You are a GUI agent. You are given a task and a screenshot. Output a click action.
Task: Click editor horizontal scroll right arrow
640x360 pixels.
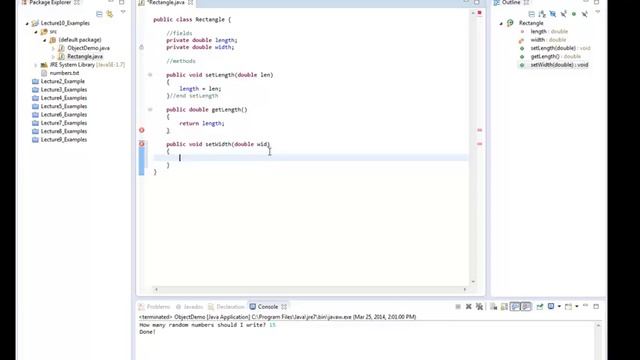pos(464,289)
